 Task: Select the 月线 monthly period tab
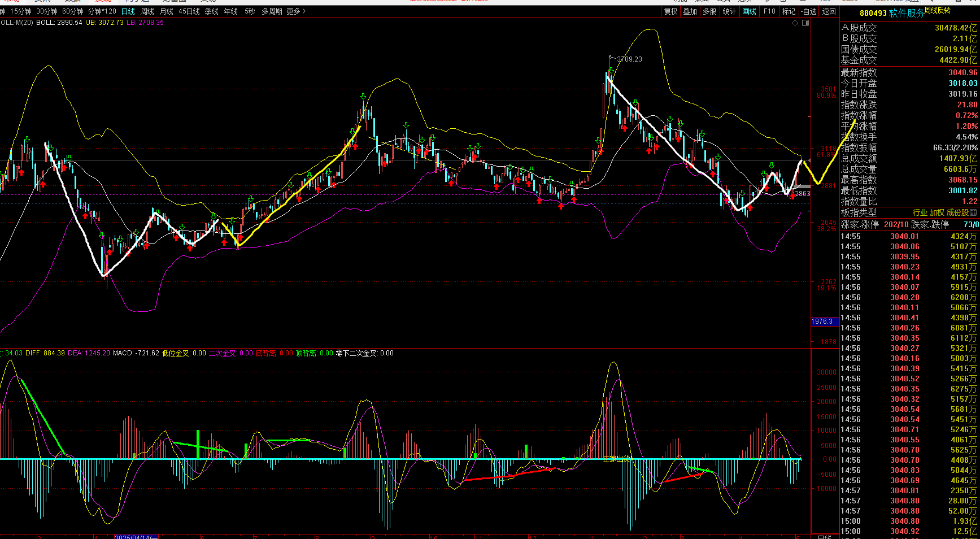pos(167,11)
